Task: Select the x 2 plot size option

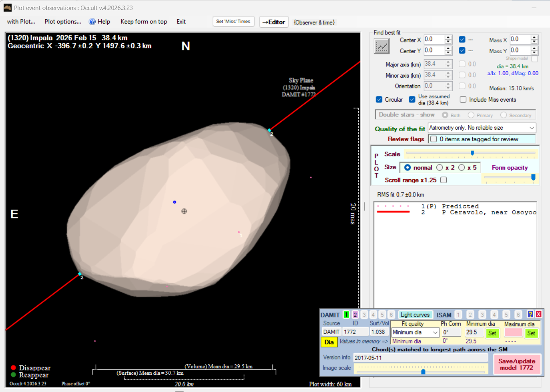Action: tap(440, 168)
